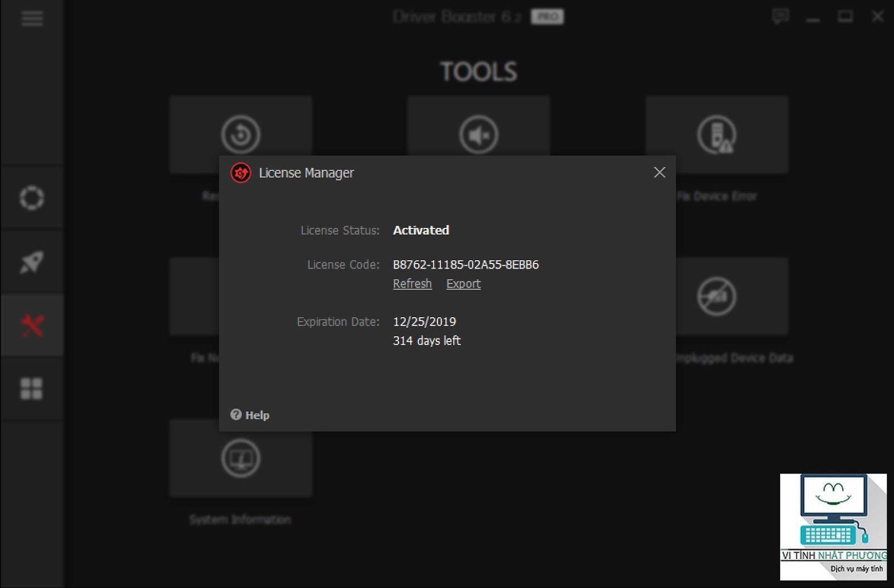This screenshot has height=588, width=894.
Task: Open the Action Center grid icon
Action: click(x=32, y=389)
